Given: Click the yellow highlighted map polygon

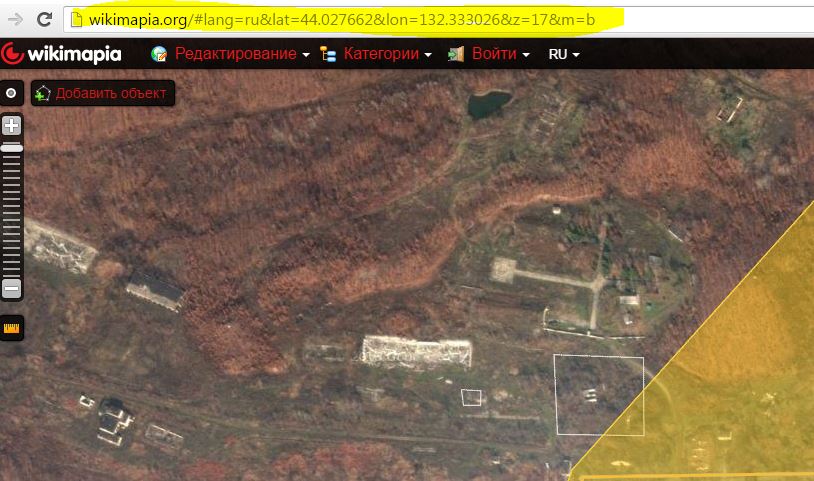Looking at the screenshot, I should [x=740, y=370].
